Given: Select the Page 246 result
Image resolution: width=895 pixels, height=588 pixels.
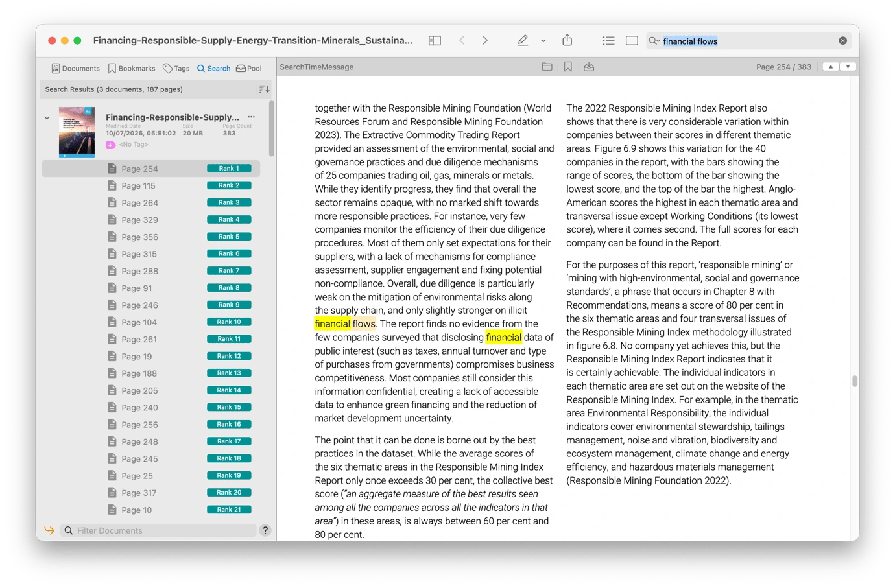Looking at the screenshot, I should click(x=151, y=305).
